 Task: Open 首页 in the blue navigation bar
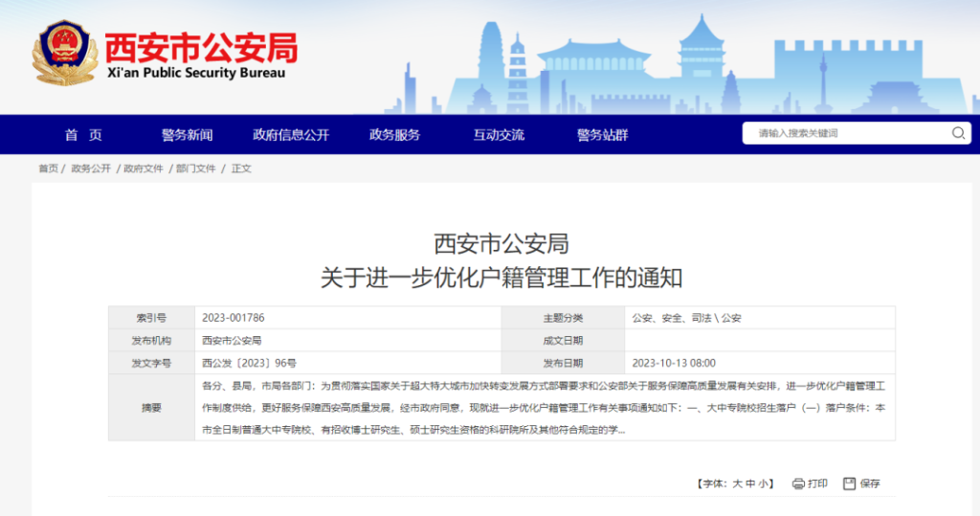pos(83,135)
